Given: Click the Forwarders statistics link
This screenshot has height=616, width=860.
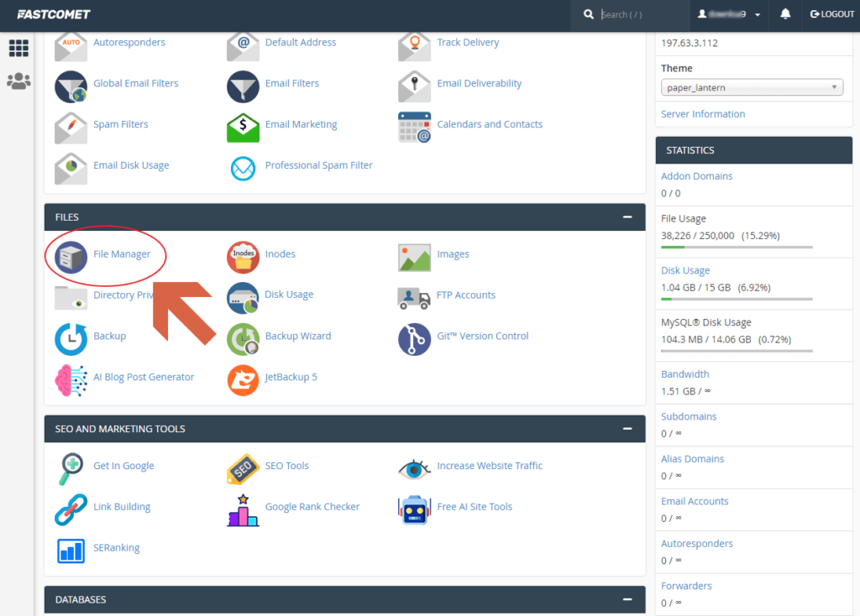Looking at the screenshot, I should [x=686, y=586].
